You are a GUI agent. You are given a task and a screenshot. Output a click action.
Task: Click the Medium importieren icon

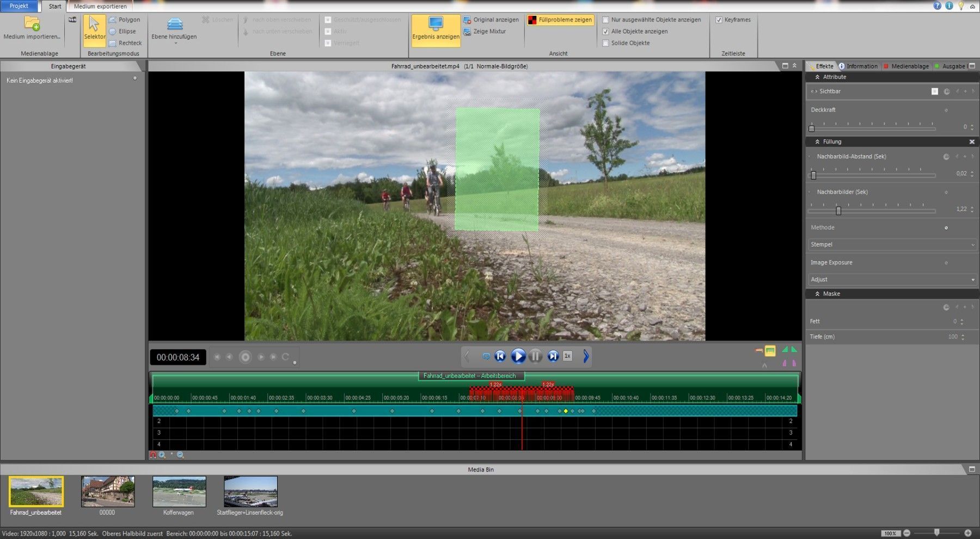(32, 24)
